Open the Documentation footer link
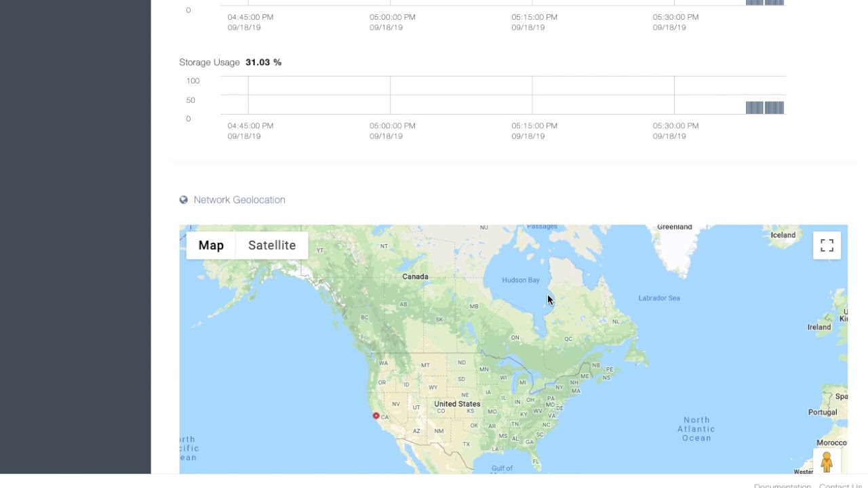The image size is (868, 488). [782, 485]
